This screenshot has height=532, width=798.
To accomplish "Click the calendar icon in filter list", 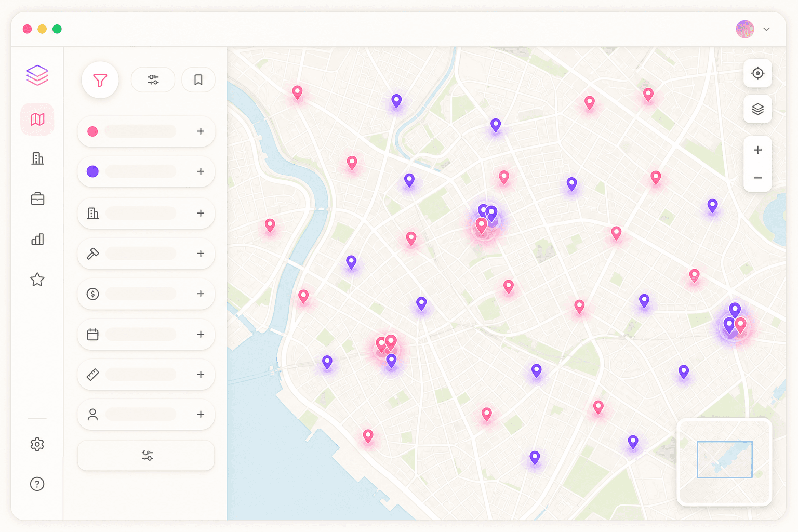I will pos(92,334).
